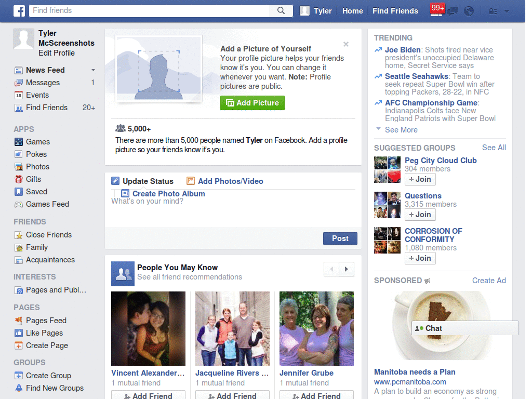Open the globe notifications icon

pyautogui.click(x=469, y=11)
